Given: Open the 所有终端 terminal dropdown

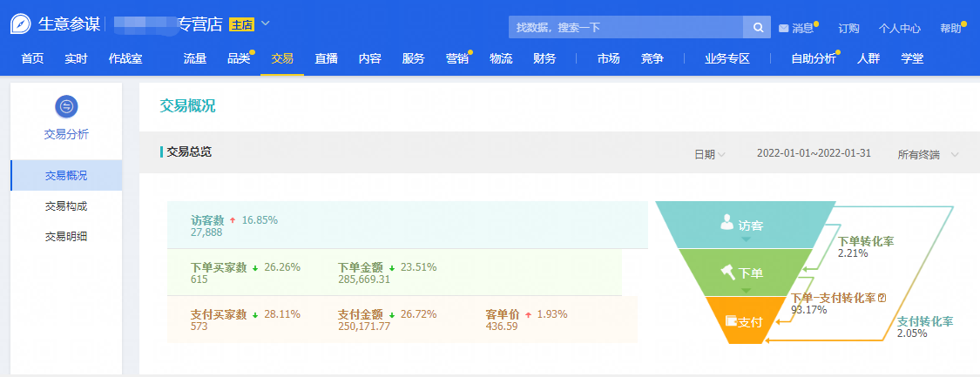Looking at the screenshot, I should (928, 154).
